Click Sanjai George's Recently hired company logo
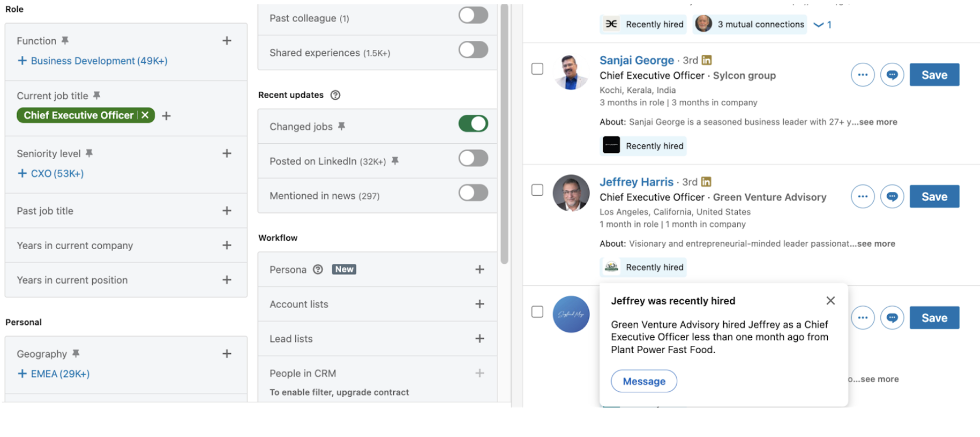 [611, 145]
